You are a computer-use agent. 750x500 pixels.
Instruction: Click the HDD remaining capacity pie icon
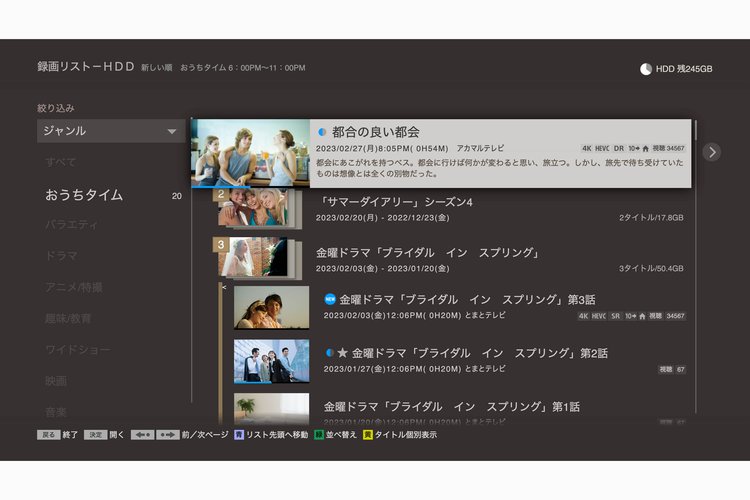point(646,69)
